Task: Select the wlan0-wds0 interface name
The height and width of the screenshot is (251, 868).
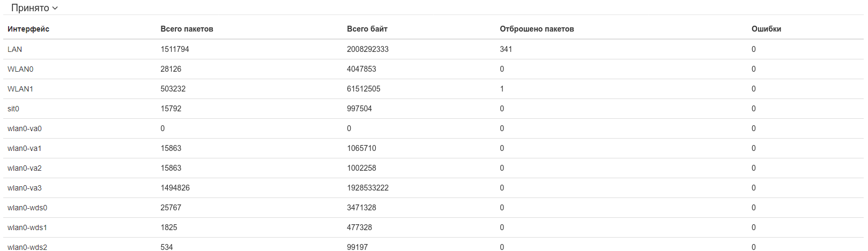Action: [x=27, y=208]
